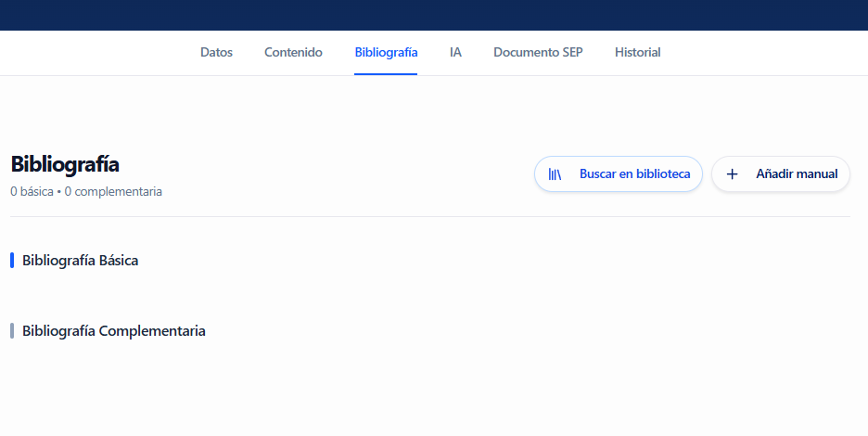Click the divider line below the Bibliografía header
The image size is (868, 436).
[430, 216]
